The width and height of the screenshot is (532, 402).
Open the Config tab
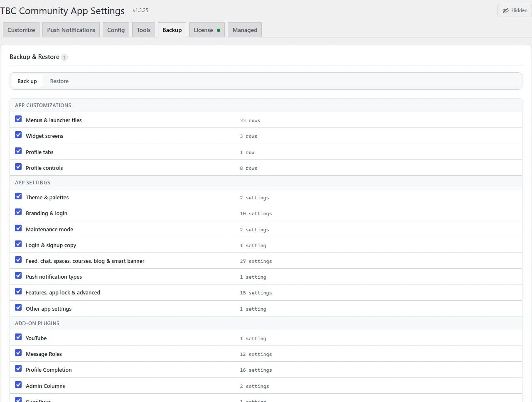116,30
